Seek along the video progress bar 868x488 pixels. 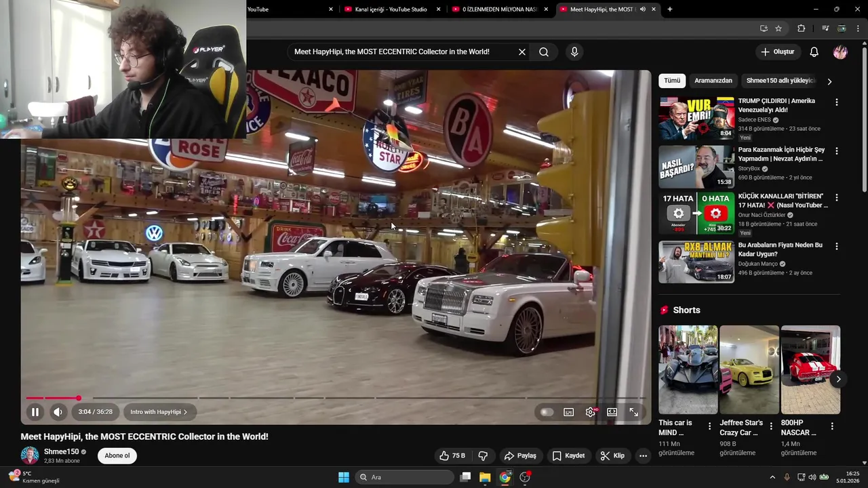pos(336,398)
